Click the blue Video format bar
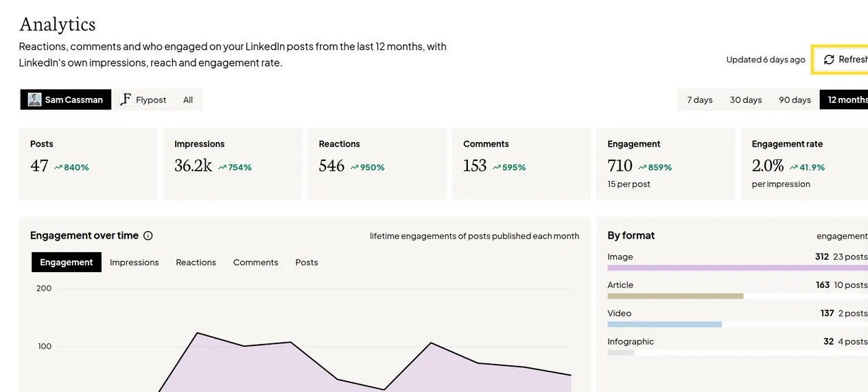This screenshot has width=868, height=392. click(664, 324)
